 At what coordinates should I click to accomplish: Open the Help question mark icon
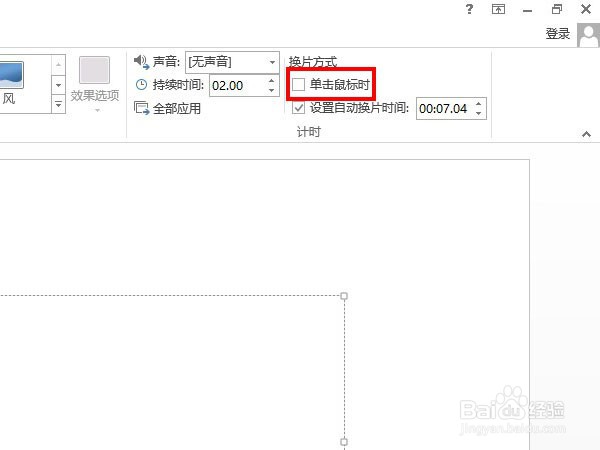(470, 9)
